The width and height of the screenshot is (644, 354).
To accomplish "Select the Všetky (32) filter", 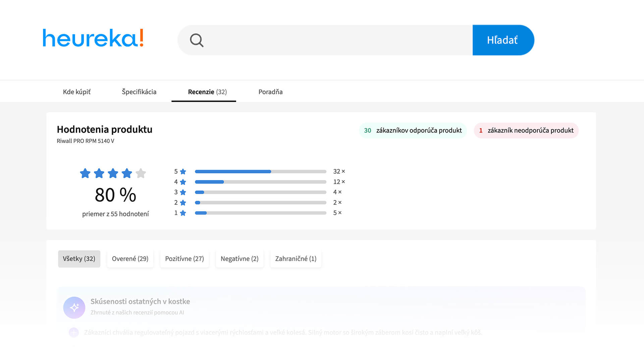I will click(x=79, y=259).
